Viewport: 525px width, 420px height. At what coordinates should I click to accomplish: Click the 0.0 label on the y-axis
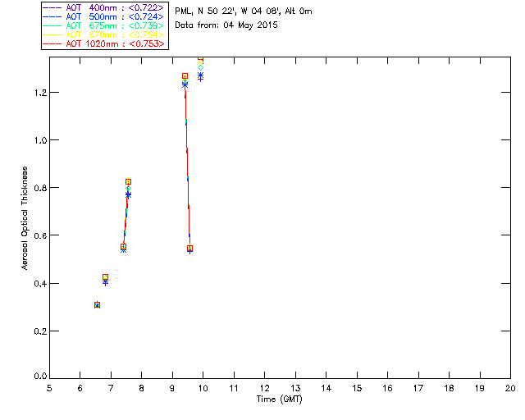click(40, 377)
